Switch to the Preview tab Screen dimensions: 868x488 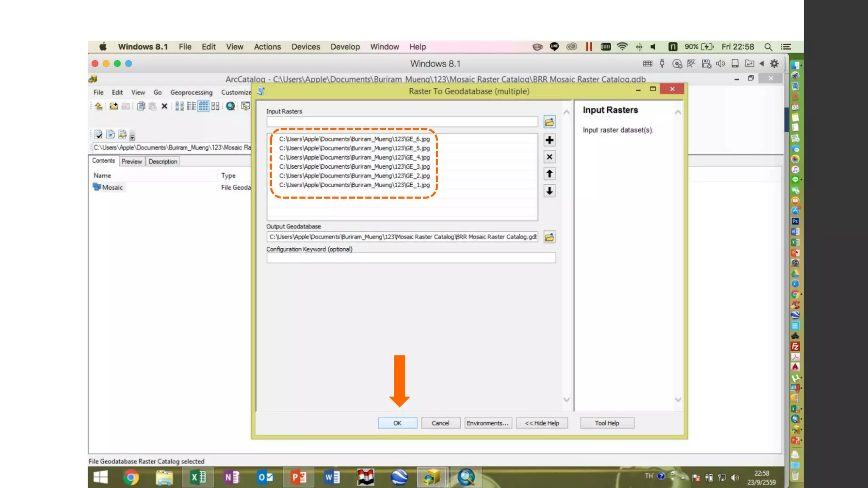[x=131, y=161]
